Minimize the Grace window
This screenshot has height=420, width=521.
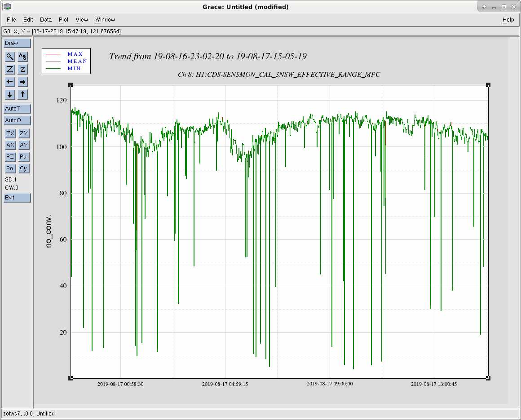[494, 7]
